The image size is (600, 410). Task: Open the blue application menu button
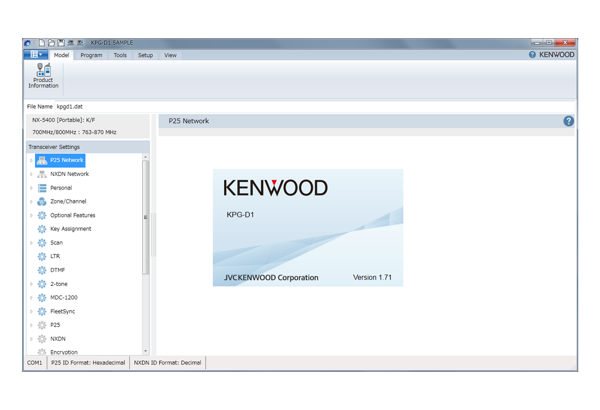pyautogui.click(x=35, y=55)
